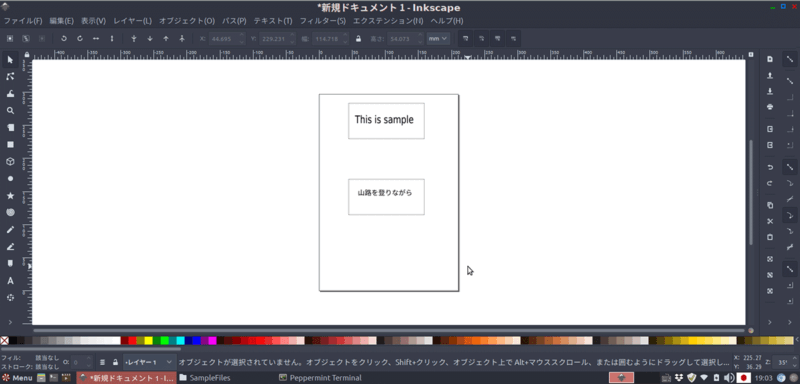Screen dimensions: 800x384
Task: Expand command bar overflow chevron
Action: [x=770, y=322]
